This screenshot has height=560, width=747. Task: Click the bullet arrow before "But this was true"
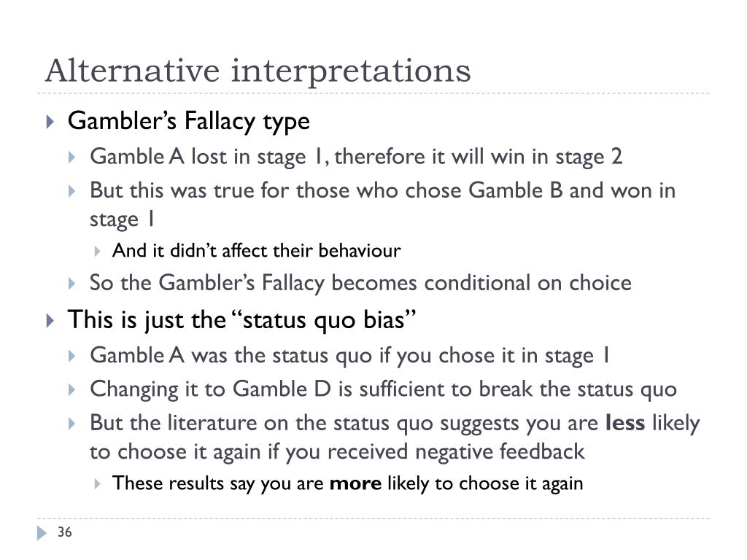72,191
